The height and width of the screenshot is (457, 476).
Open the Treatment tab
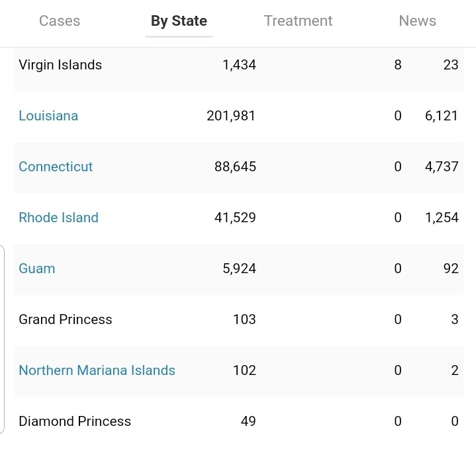coord(298,21)
